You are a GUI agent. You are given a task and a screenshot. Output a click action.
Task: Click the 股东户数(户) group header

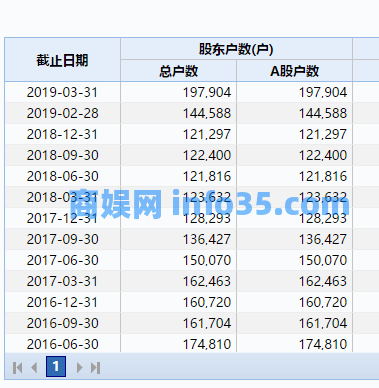tap(236, 49)
